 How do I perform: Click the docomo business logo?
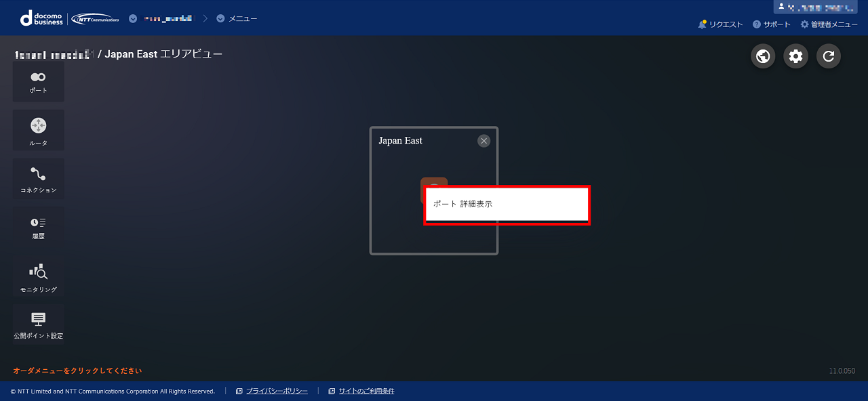[x=42, y=18]
